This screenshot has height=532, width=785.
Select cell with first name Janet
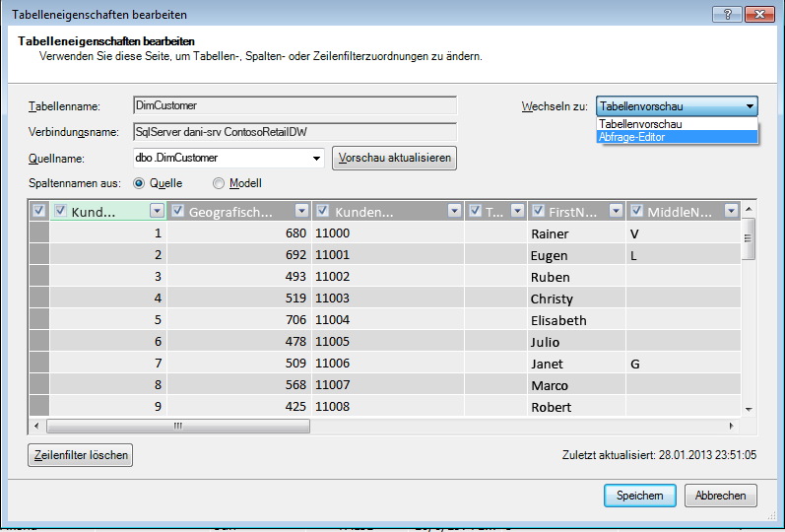(577, 363)
